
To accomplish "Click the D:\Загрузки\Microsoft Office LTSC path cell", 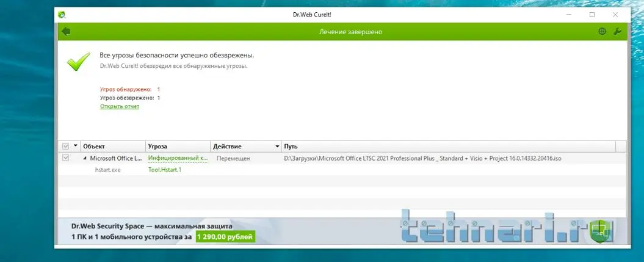I will pyautogui.click(x=422, y=158).
